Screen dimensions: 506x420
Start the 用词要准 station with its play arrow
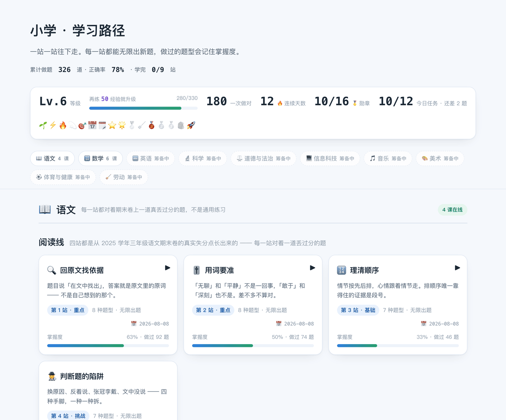click(312, 268)
